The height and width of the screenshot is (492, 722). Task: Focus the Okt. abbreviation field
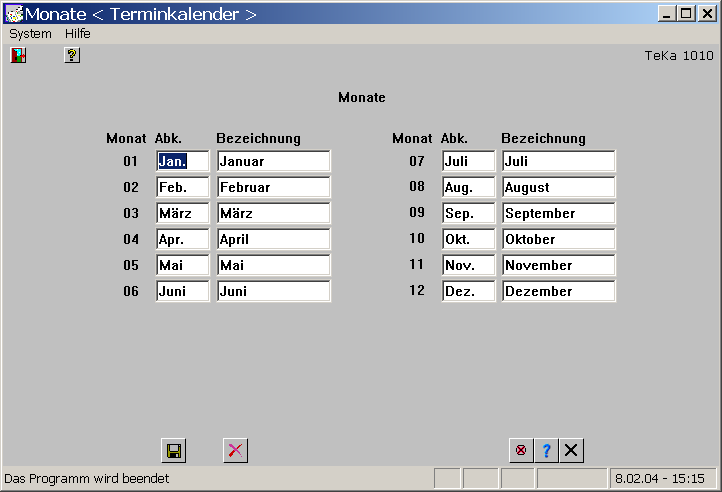click(x=468, y=239)
